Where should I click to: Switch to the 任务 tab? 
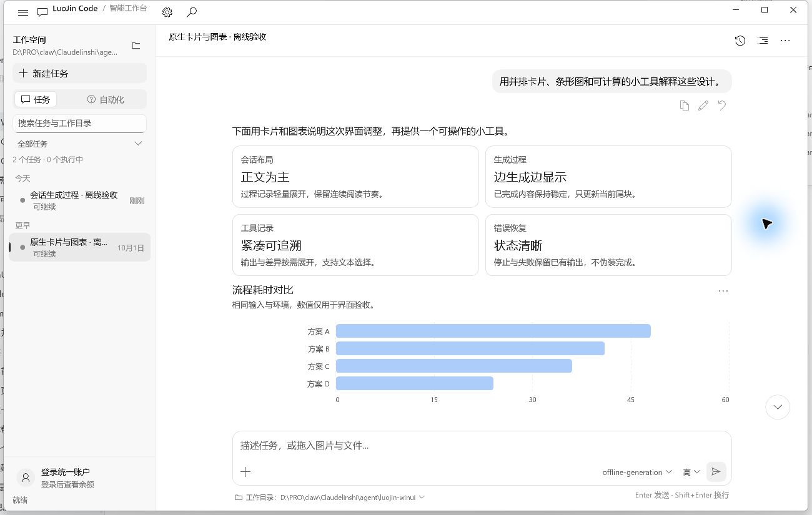coord(36,99)
